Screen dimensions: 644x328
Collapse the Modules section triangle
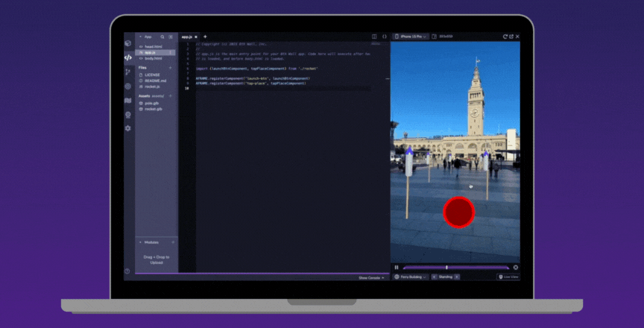[x=140, y=242]
